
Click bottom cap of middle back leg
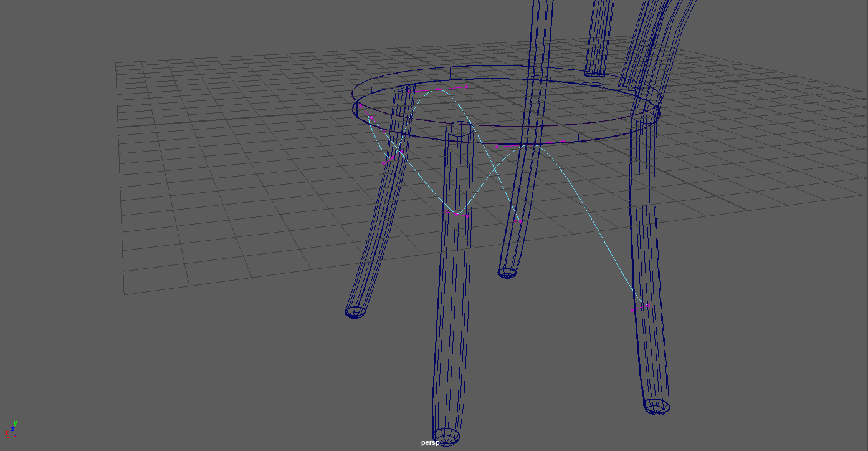(507, 273)
